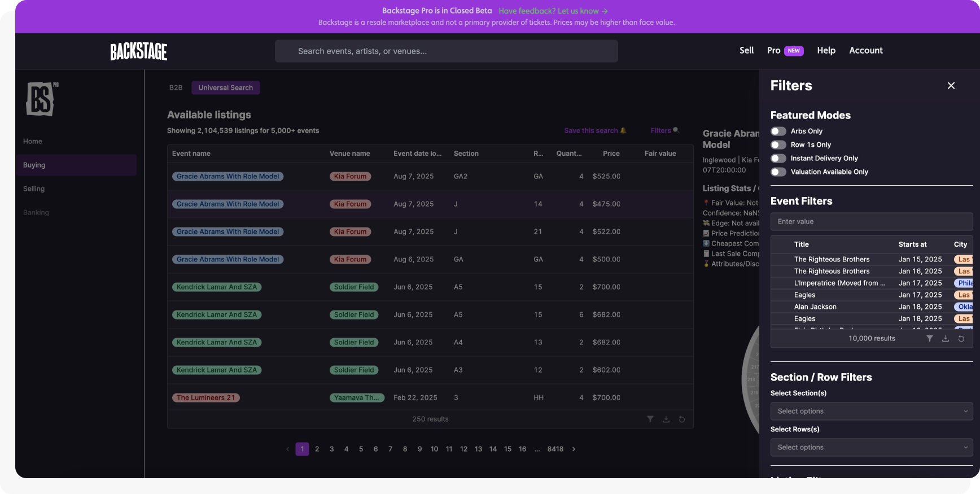
Task: Enable Row 1s Only switch
Action: pos(778,145)
